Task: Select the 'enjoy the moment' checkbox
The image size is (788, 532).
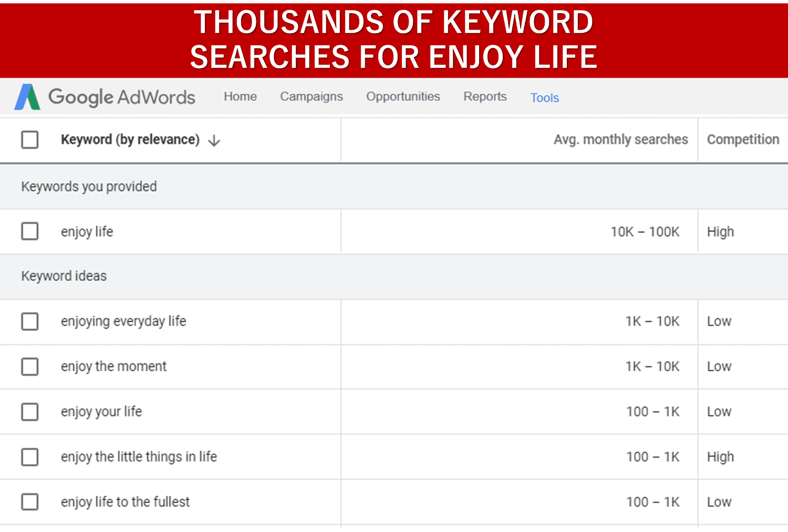Action: point(30,367)
